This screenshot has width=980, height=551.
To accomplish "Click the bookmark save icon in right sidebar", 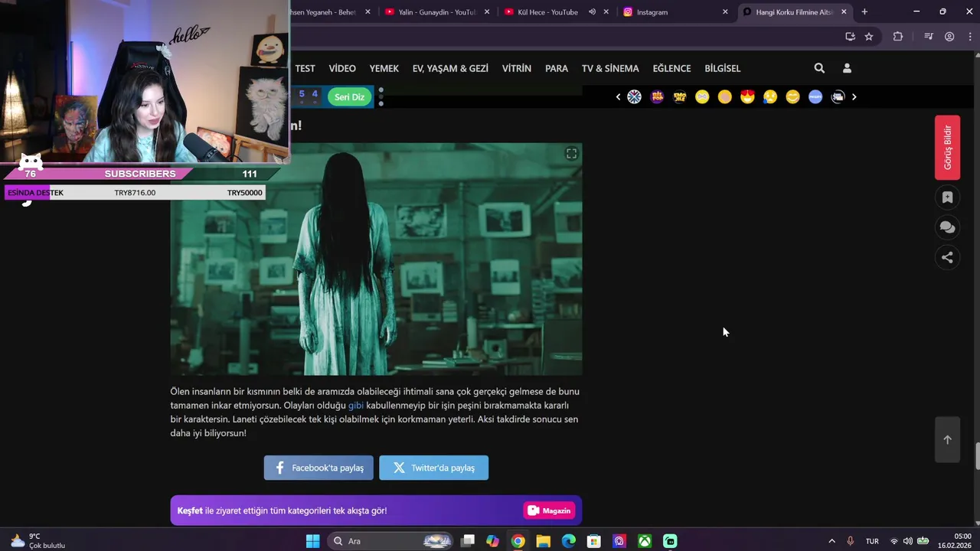I will tap(947, 197).
